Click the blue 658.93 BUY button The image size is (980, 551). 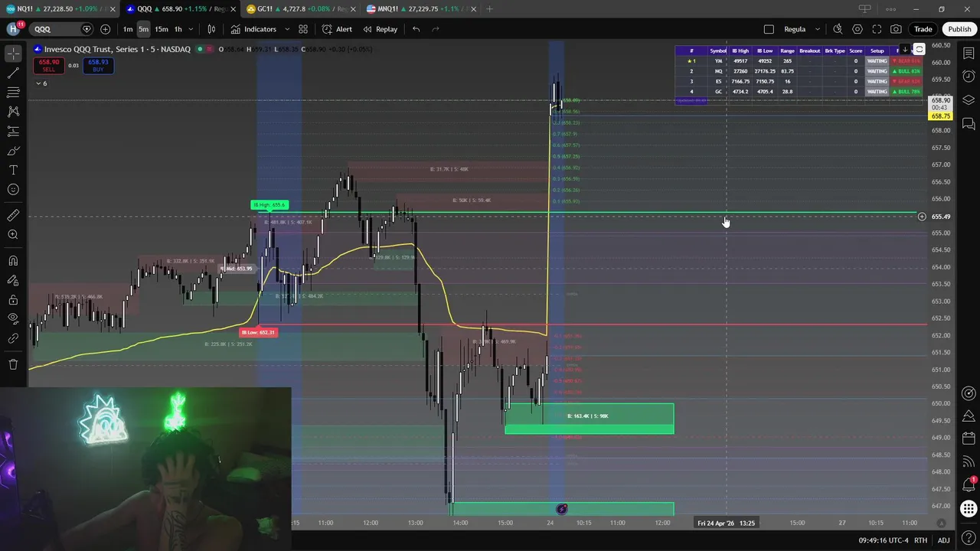pyautogui.click(x=98, y=66)
